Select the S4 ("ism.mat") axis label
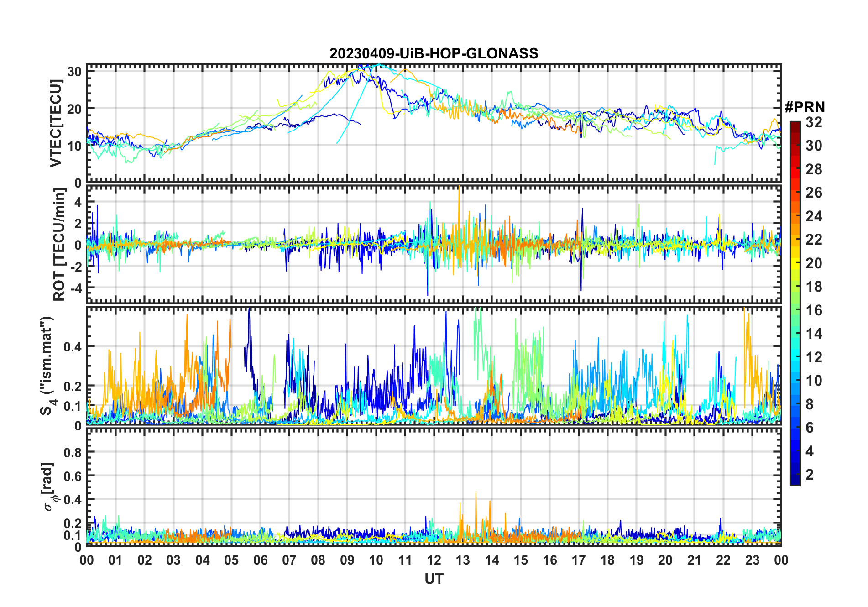The height and width of the screenshot is (607, 868). coord(47,366)
